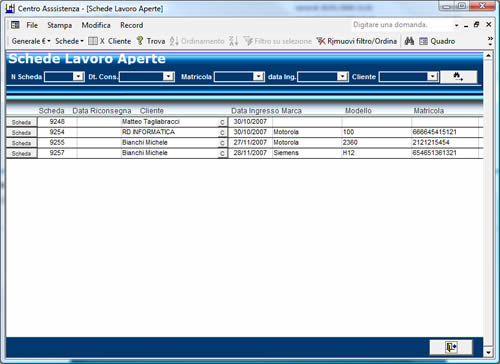500x364 pixels.
Task: Click the Trova key icon
Action: pos(140,41)
